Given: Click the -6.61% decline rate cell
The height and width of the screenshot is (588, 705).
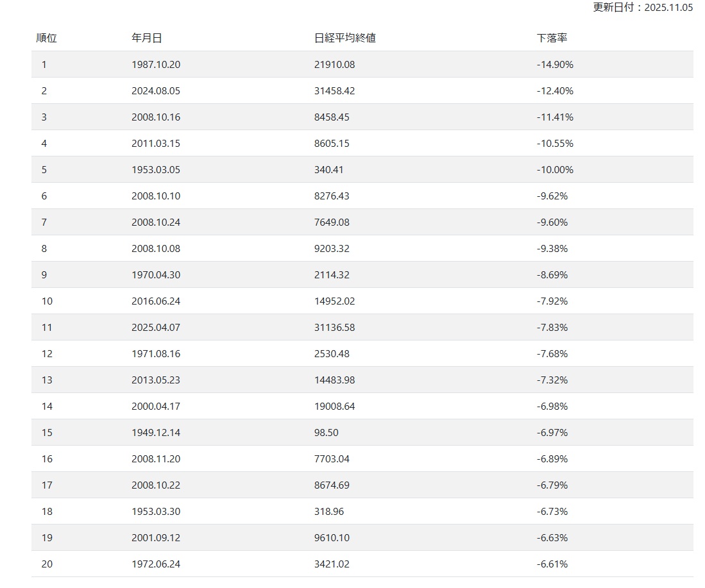Looking at the screenshot, I should (552, 564).
